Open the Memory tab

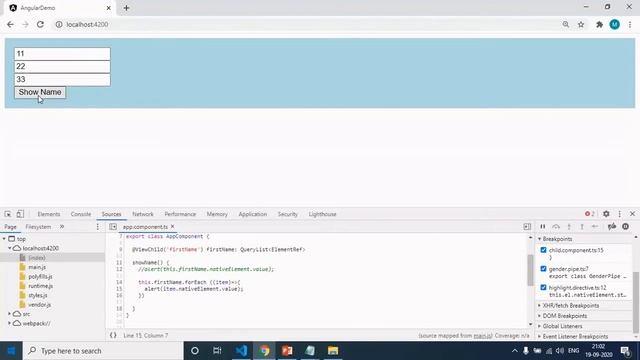pos(217,214)
